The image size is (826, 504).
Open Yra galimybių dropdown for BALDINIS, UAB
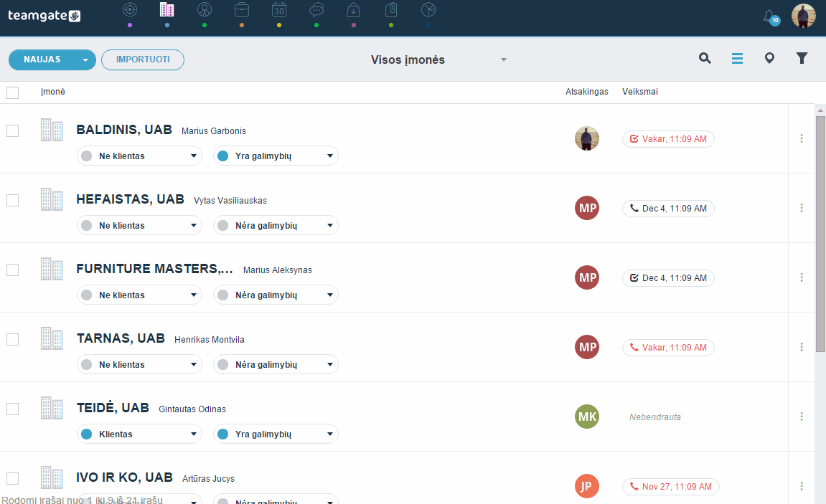pyautogui.click(x=276, y=156)
